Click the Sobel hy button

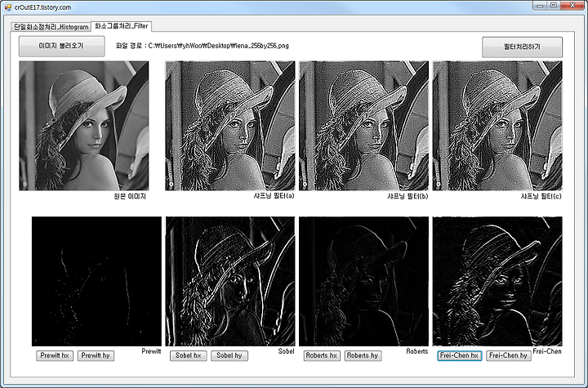click(229, 355)
